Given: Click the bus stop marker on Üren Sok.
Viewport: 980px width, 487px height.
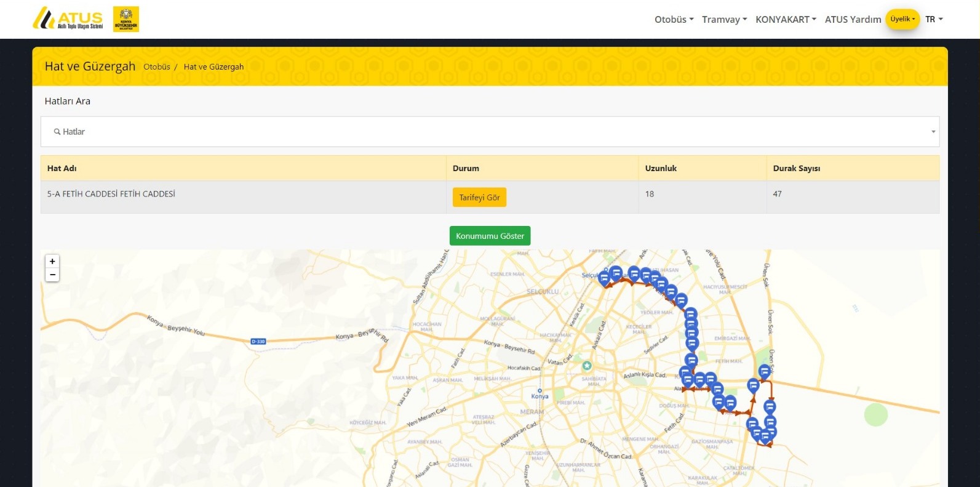Looking at the screenshot, I should click(765, 371).
